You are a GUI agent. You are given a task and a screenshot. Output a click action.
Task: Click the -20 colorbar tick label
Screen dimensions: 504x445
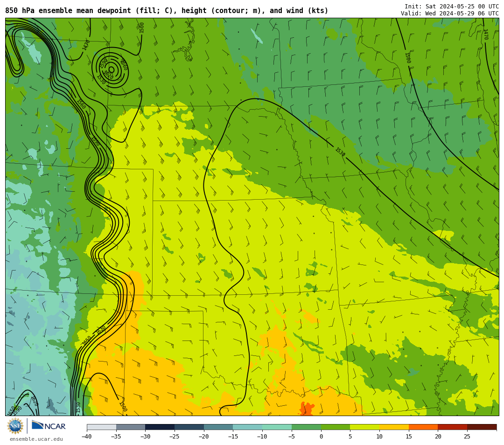click(204, 437)
